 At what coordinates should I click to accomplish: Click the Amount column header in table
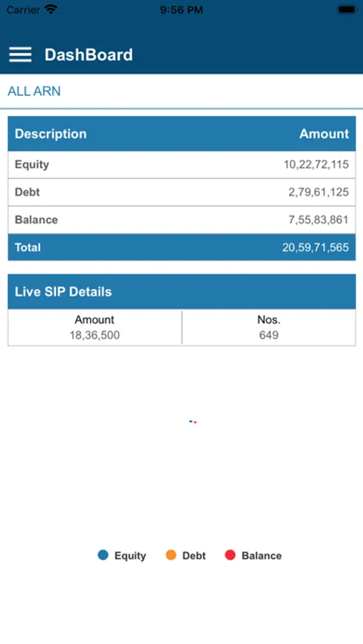click(324, 134)
